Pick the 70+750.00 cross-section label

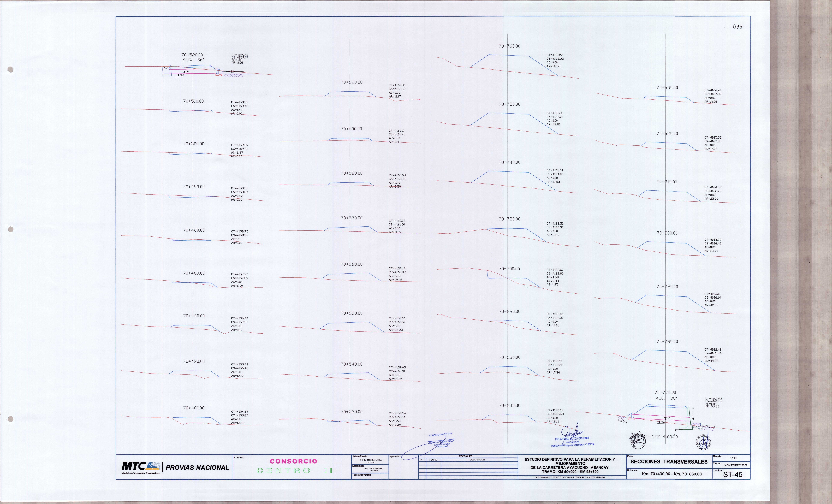[510, 104]
